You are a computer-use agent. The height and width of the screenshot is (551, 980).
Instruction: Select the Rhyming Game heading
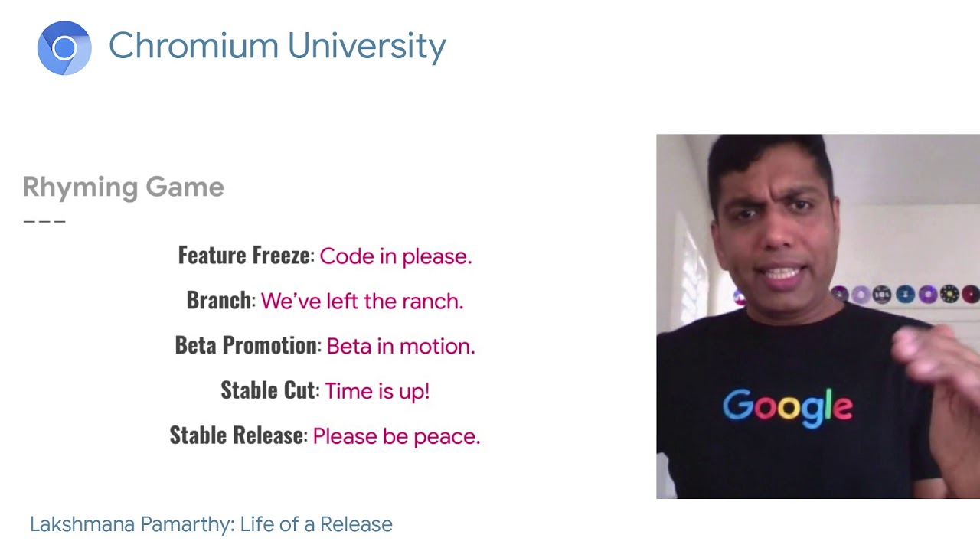123,187
